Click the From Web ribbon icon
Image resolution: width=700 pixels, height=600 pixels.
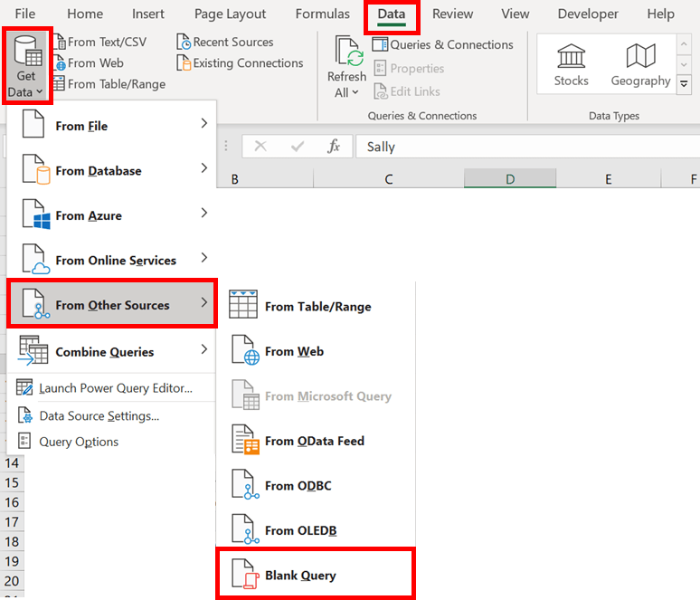tap(60, 63)
